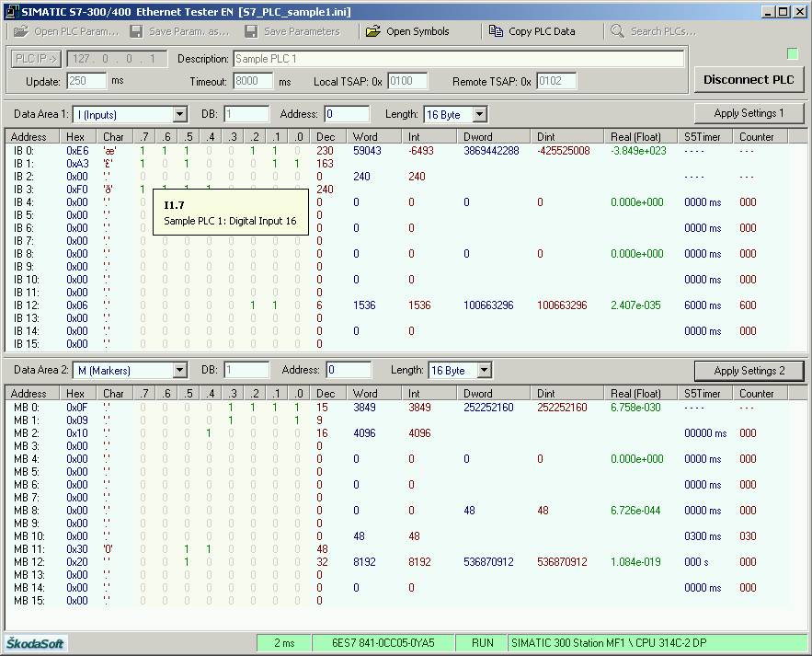Click the PLC IP -> button

[36, 59]
